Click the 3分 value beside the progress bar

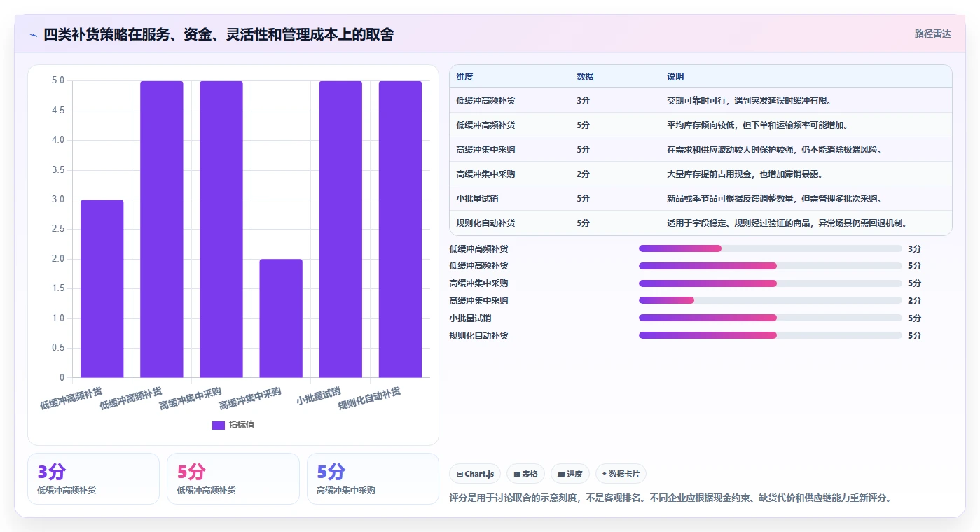(914, 248)
